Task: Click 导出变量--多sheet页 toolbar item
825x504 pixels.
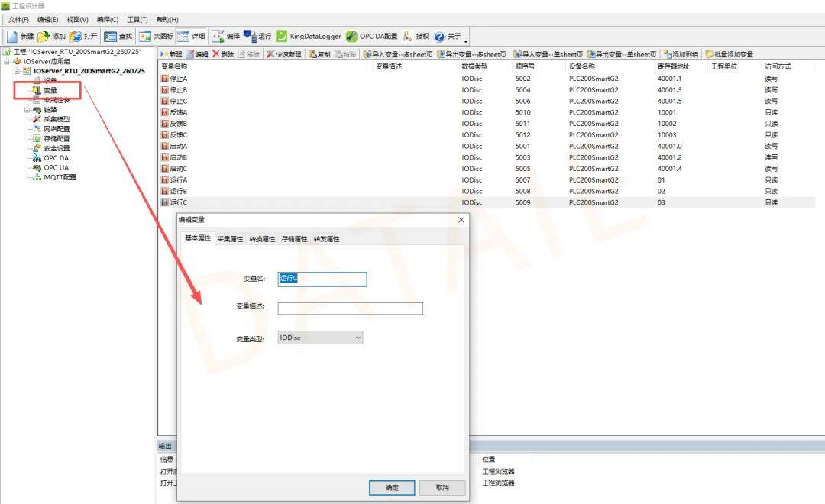Action: click(x=472, y=54)
